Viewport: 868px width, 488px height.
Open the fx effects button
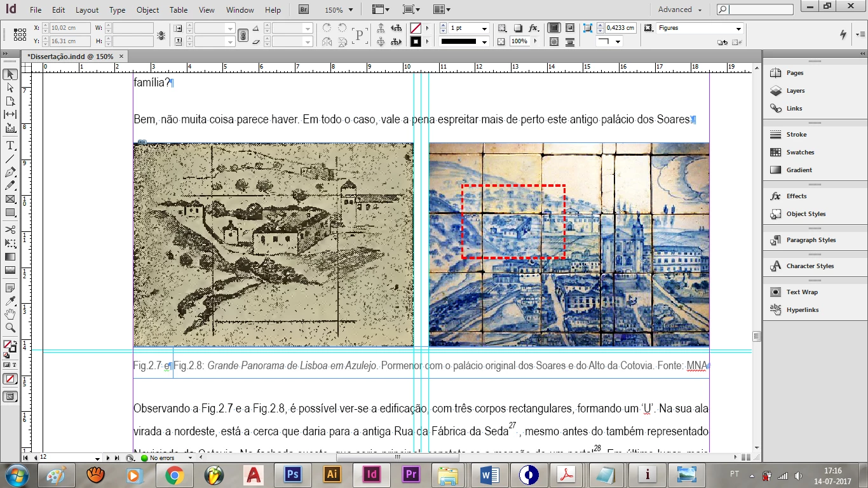click(x=534, y=28)
